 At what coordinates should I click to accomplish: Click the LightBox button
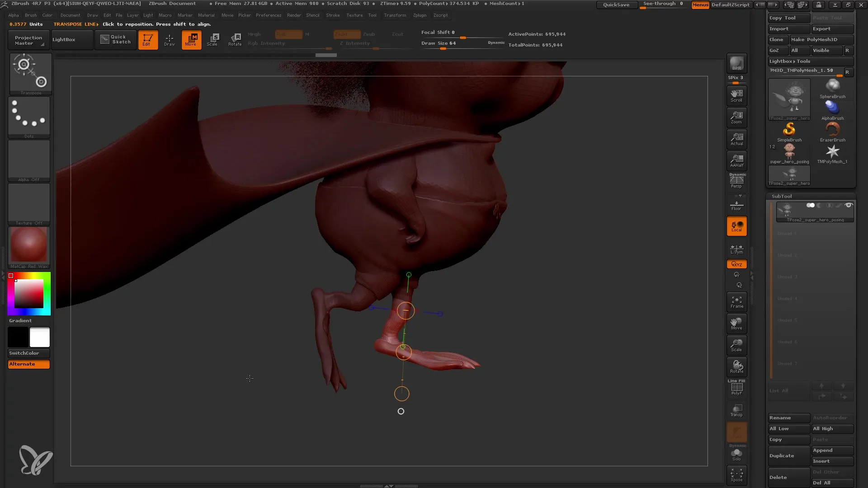coord(72,40)
